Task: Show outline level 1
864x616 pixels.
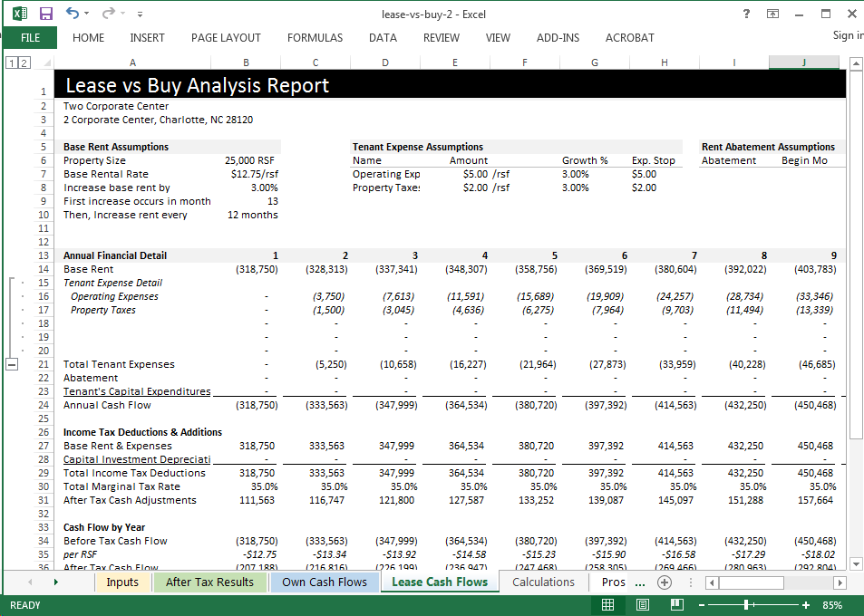Action: click(x=12, y=63)
